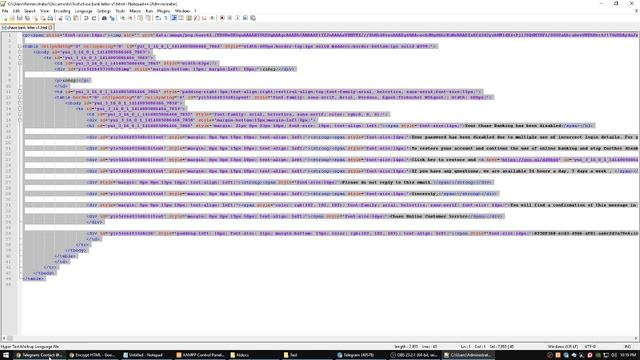Zoom out using the toolbar icon
Image resolution: width=640 pixels, height=360 pixels.
[130, 18]
